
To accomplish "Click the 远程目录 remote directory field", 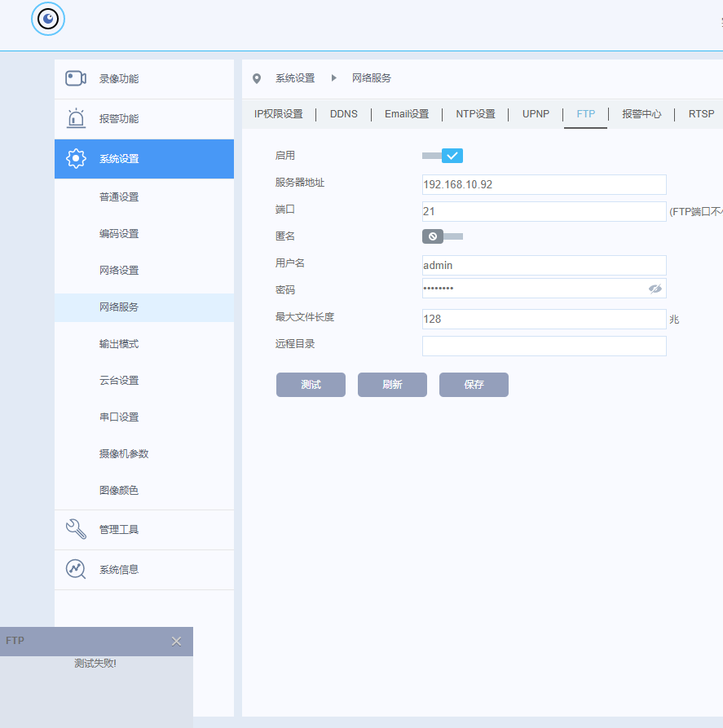I will [x=544, y=346].
